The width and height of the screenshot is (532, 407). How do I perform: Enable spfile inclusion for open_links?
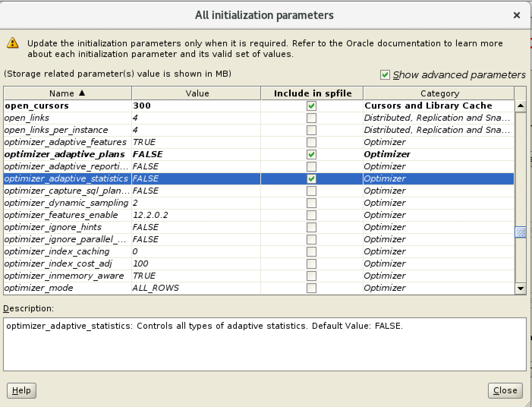311,118
